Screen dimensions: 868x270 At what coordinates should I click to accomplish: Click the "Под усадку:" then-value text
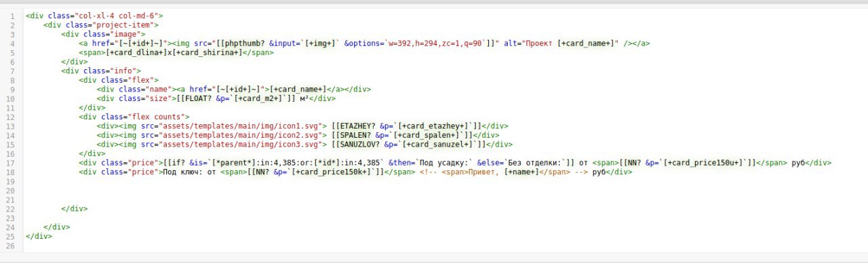pyautogui.click(x=443, y=163)
